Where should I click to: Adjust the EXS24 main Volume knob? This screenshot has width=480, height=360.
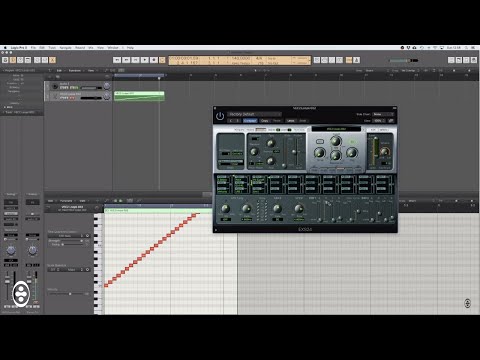tap(385, 152)
